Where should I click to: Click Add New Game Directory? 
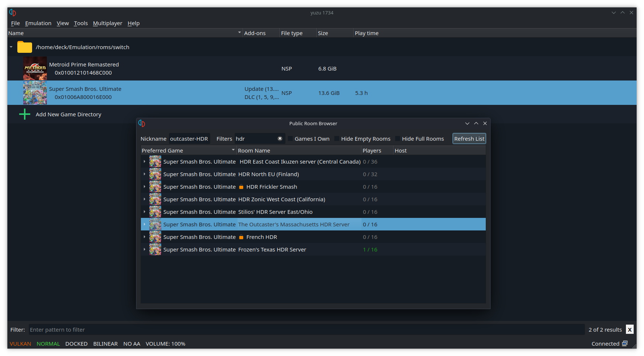(x=68, y=114)
